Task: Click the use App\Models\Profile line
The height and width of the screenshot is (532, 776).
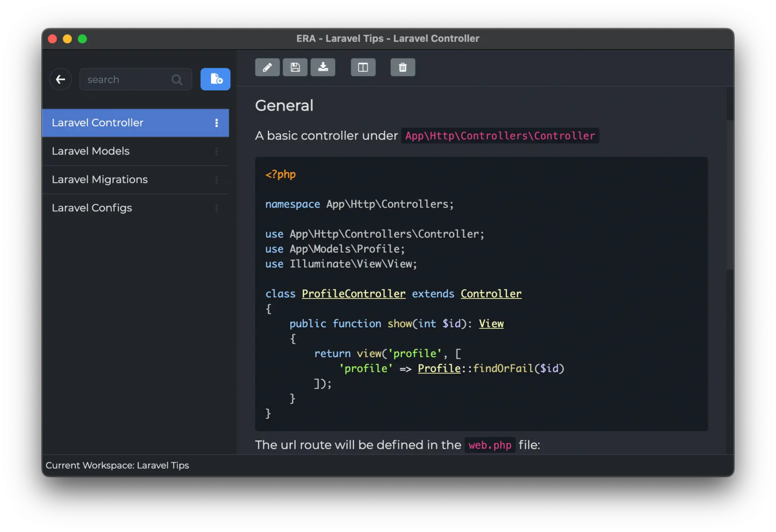Action: click(x=335, y=249)
